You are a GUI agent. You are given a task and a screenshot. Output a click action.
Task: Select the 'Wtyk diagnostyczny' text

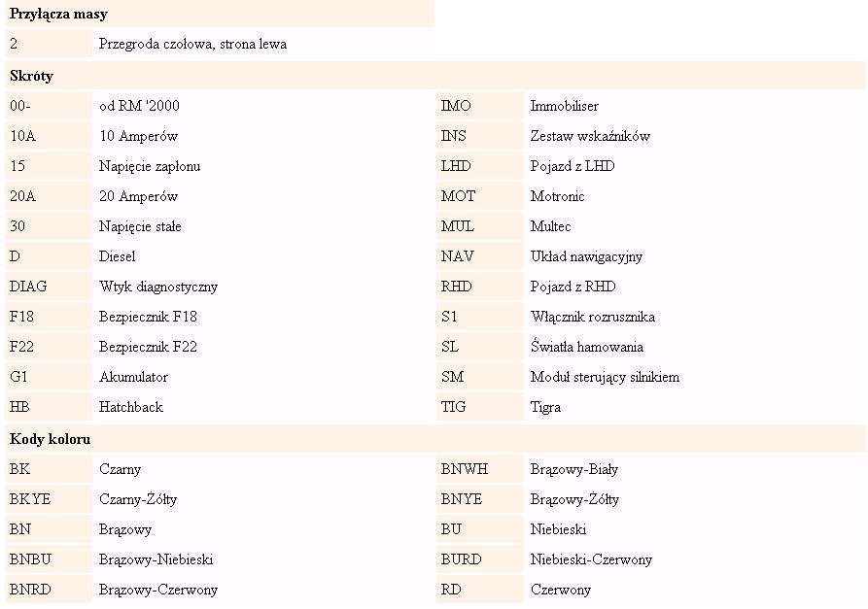tap(158, 287)
